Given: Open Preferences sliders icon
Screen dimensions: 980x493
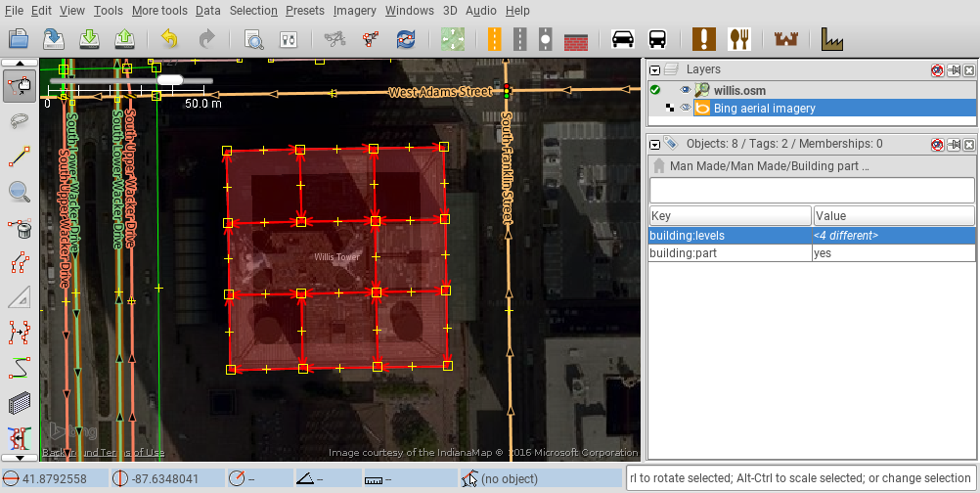Looking at the screenshot, I should pyautogui.click(x=289, y=39).
